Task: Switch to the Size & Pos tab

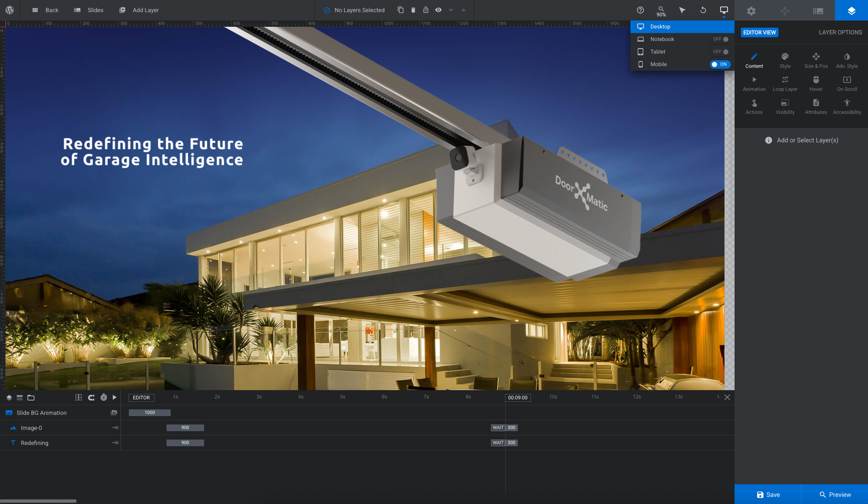Action: tap(815, 60)
